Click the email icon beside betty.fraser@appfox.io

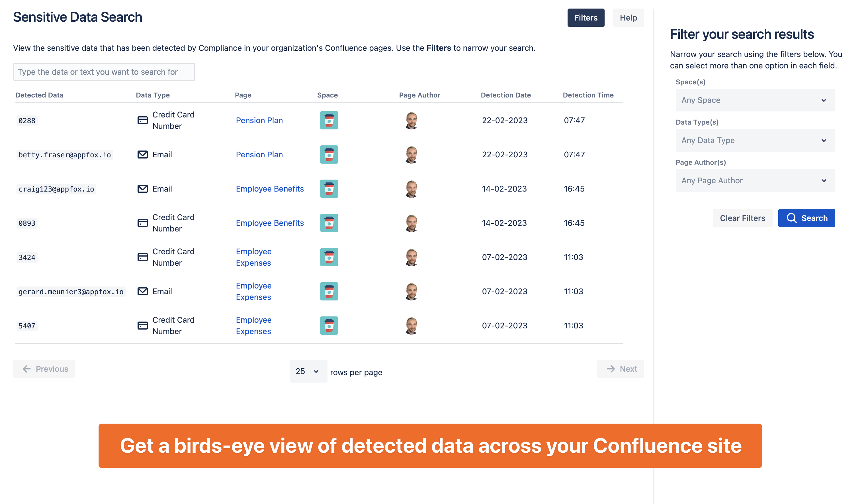point(142,155)
